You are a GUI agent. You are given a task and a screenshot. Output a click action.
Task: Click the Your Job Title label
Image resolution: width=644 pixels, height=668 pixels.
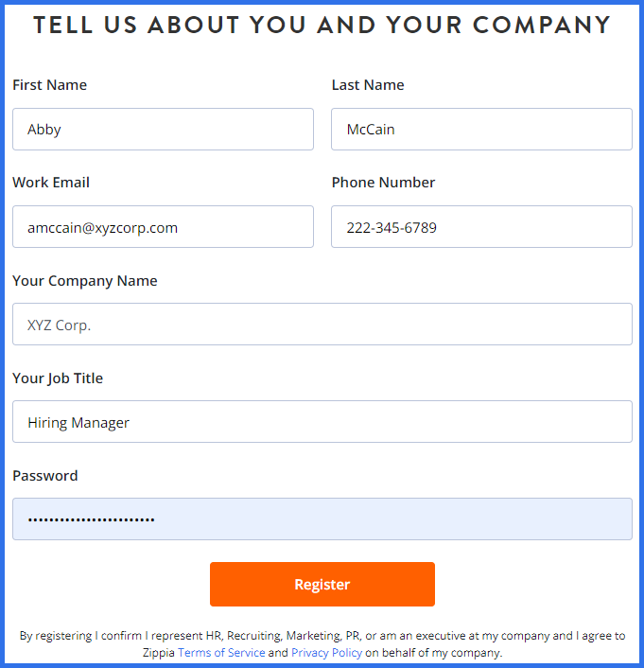tap(58, 378)
